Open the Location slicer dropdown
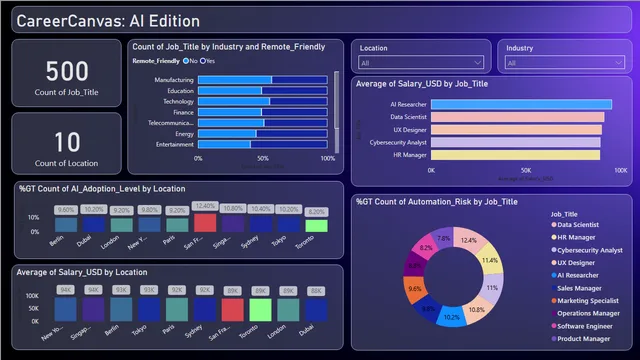Image resolution: width=640 pixels, height=360 pixels. pyautogui.click(x=421, y=63)
